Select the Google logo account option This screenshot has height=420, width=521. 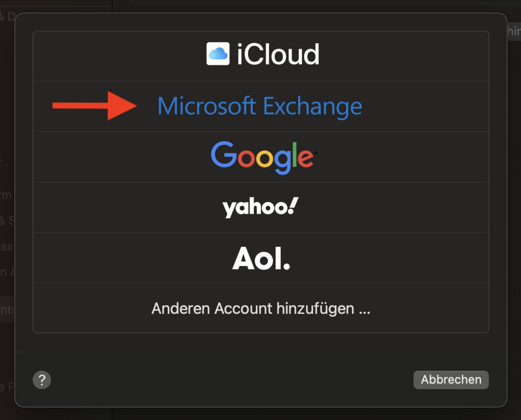[264, 158]
